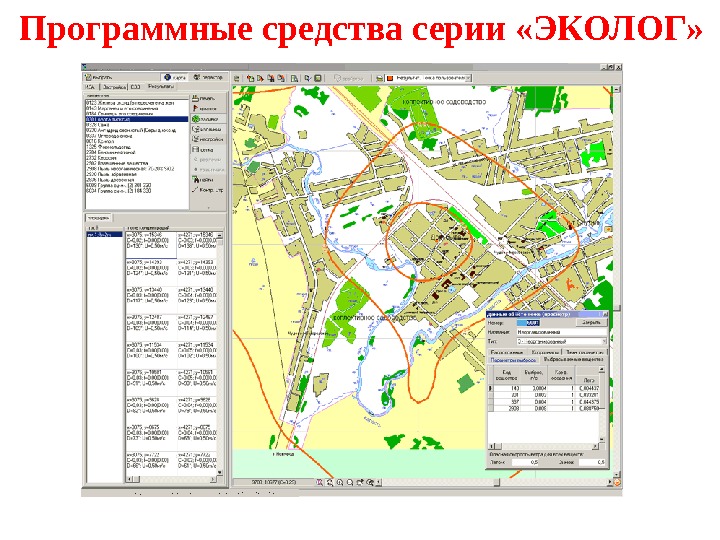Click the lower-left table scroll-down arrow
The image size is (720, 540).
(x=219, y=472)
